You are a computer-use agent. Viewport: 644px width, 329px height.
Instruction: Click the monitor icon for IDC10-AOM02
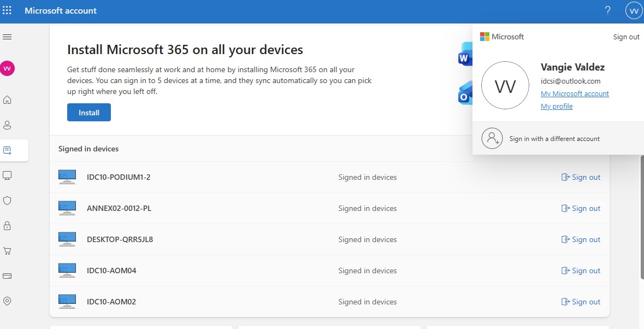pos(67,302)
